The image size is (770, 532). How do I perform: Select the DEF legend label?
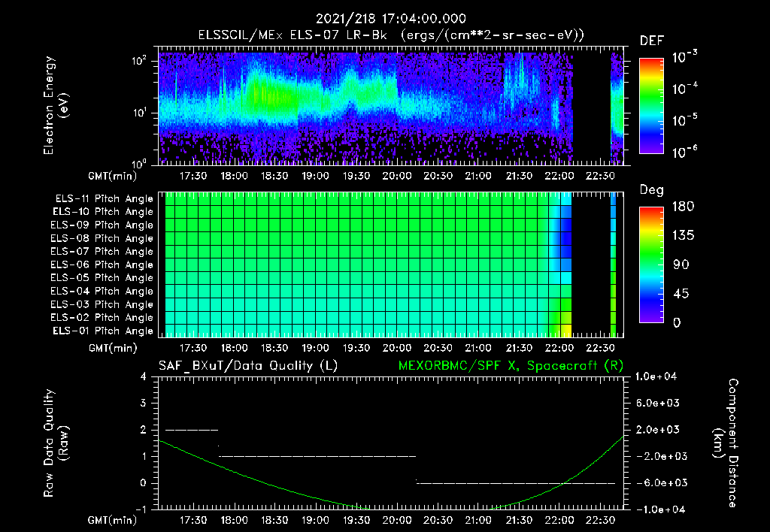[x=652, y=41]
